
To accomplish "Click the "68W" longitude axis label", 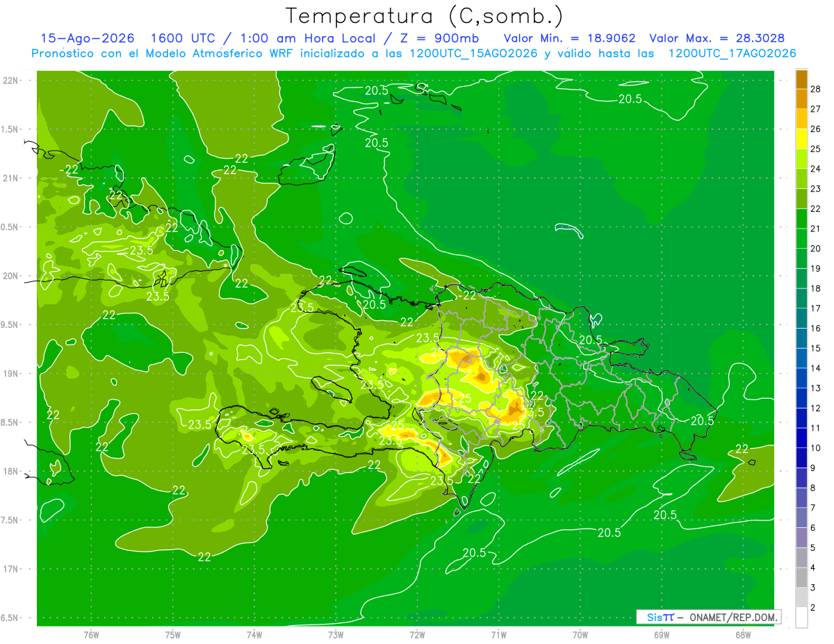I will (x=742, y=635).
